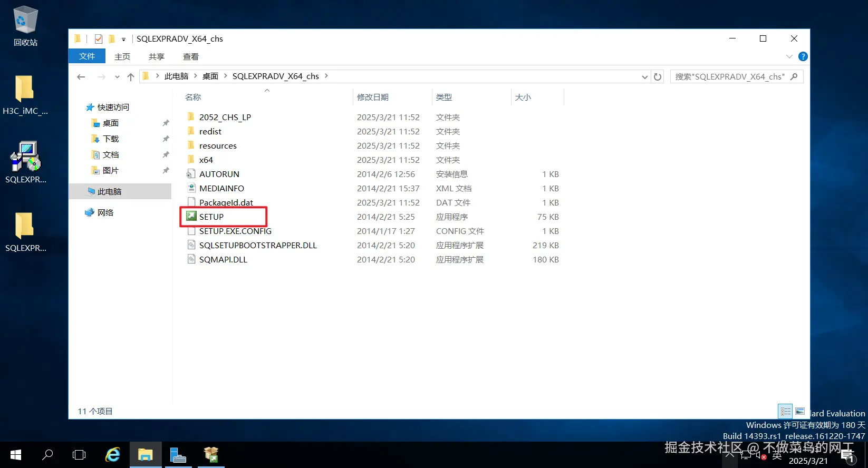Image resolution: width=868 pixels, height=468 pixels.
Task: Select the MEDIAINFO XML file
Action: coord(221,188)
